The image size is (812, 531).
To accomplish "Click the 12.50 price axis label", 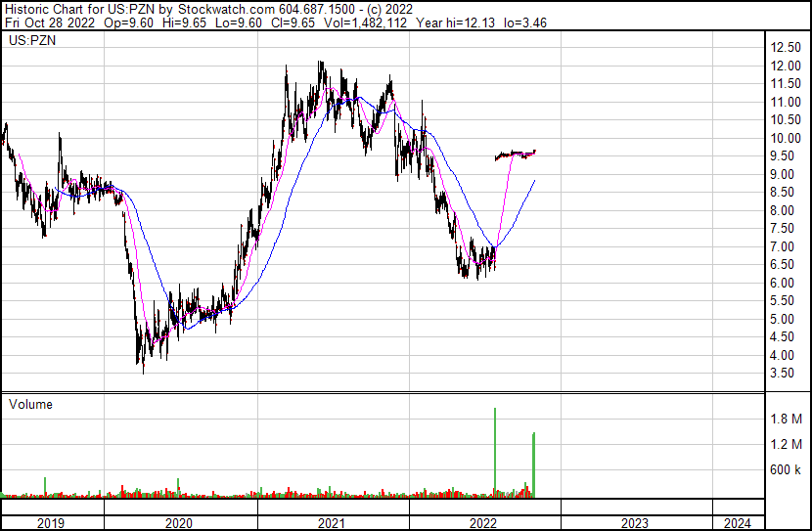I will click(786, 48).
